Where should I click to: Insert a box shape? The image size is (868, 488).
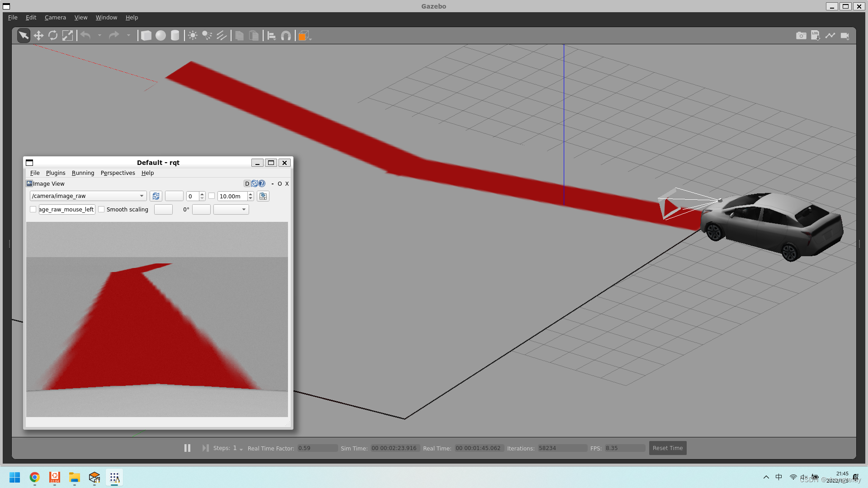click(x=146, y=36)
